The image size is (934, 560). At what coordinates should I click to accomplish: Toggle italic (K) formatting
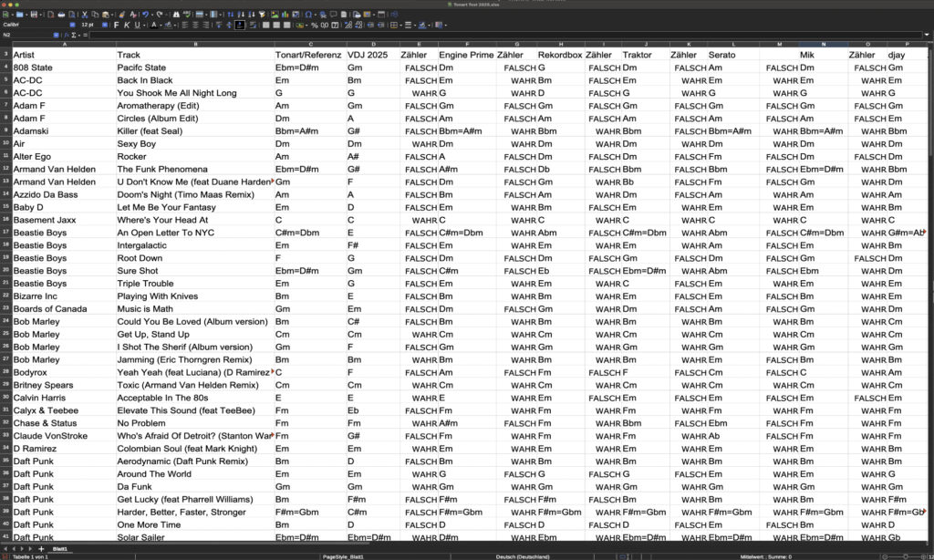(127, 25)
